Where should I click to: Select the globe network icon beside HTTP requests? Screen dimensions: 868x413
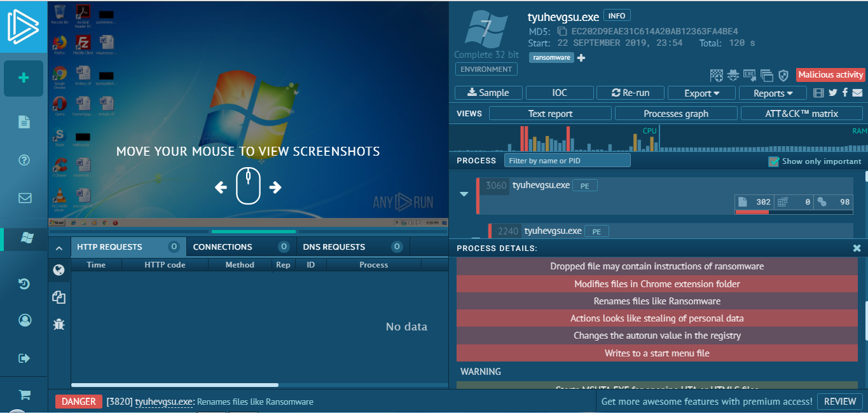tap(59, 270)
